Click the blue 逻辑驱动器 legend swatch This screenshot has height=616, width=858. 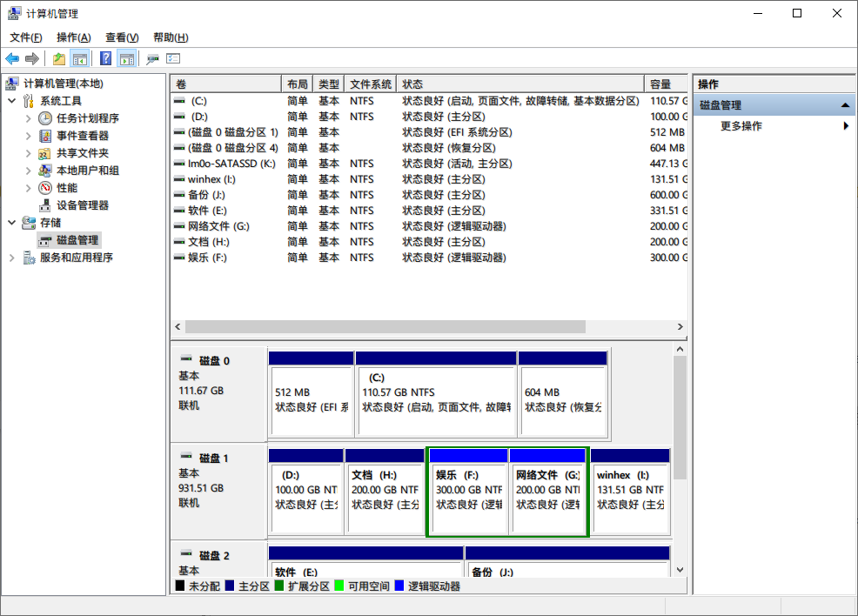pyautogui.click(x=399, y=586)
